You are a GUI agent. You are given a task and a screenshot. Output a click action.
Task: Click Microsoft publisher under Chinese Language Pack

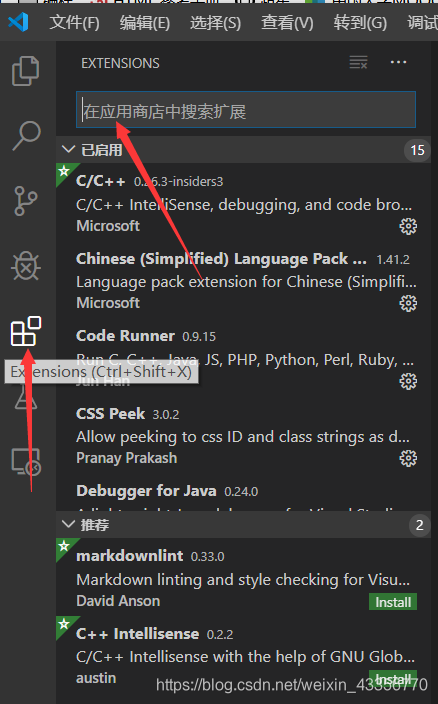tap(108, 303)
